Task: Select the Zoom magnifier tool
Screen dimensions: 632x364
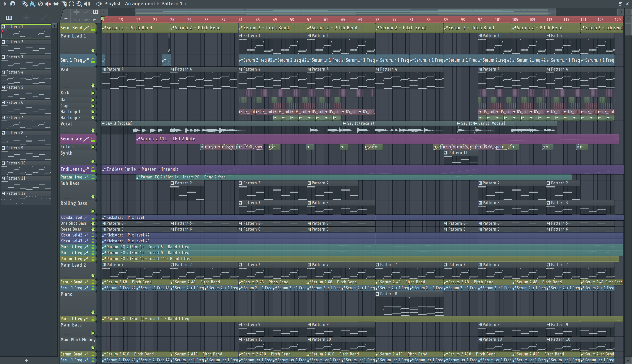Action: 79,4
